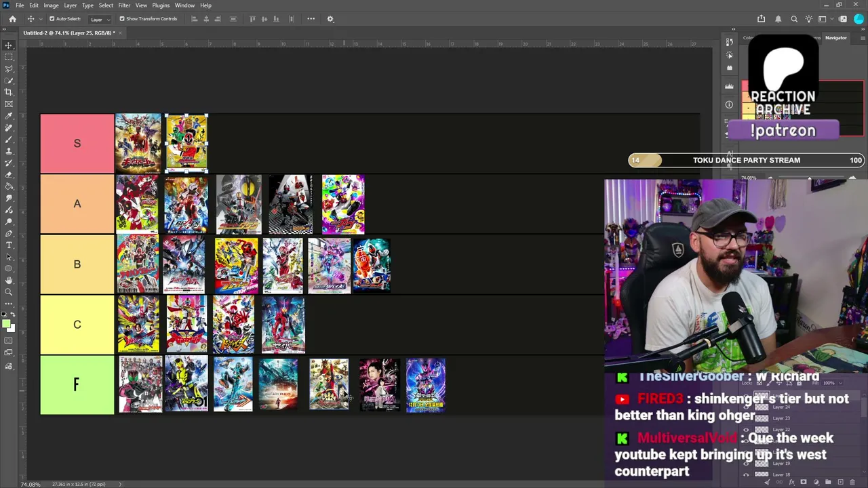Select the Eraser tool

pos(9,175)
